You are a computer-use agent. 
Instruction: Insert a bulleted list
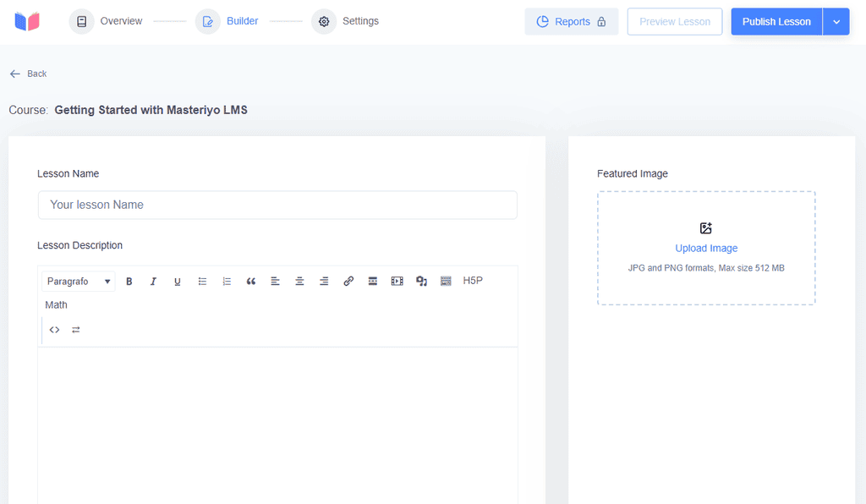202,281
